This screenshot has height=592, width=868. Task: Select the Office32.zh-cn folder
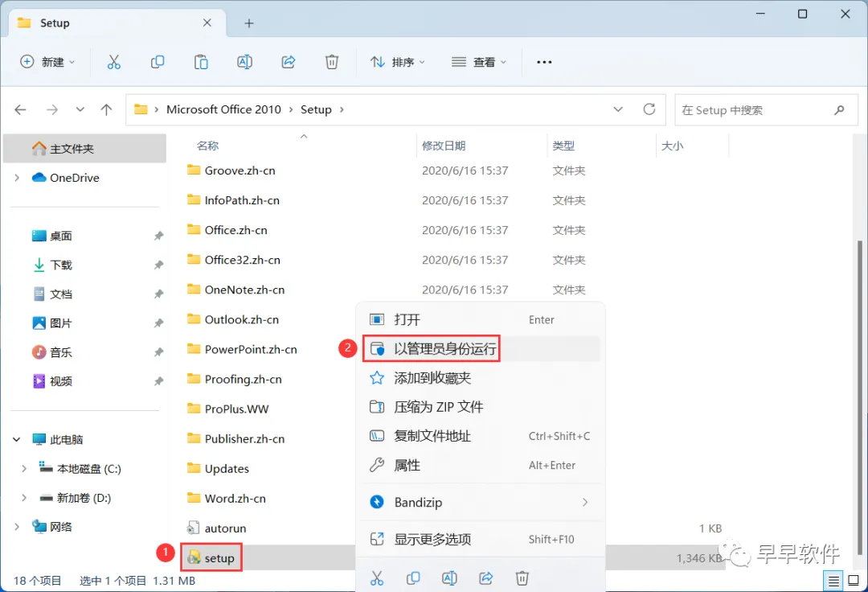243,260
